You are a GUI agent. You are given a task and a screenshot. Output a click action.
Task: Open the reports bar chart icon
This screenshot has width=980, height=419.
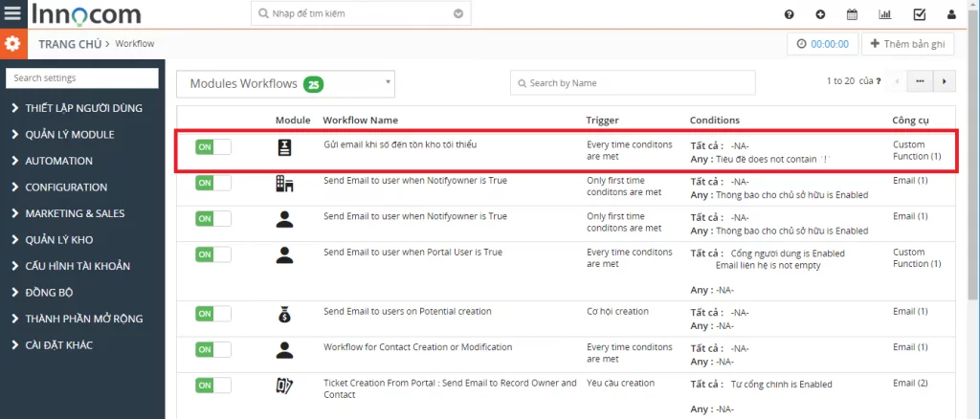pos(885,14)
